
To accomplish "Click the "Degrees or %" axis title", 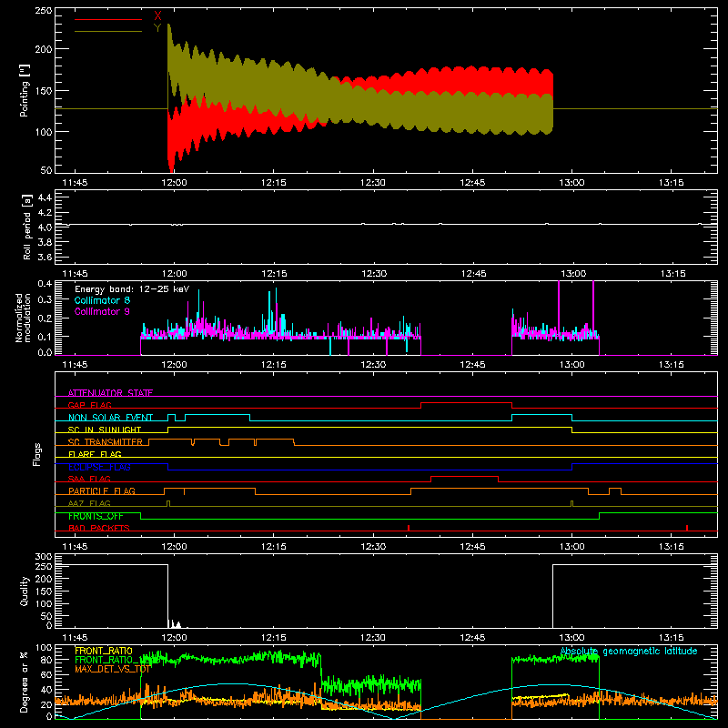I will point(25,682).
